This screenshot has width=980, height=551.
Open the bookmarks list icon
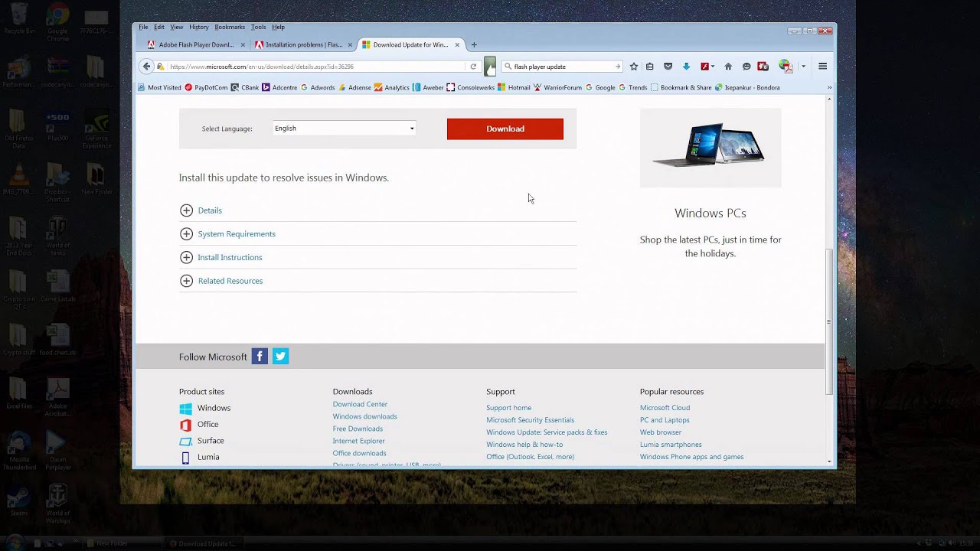coord(650,67)
